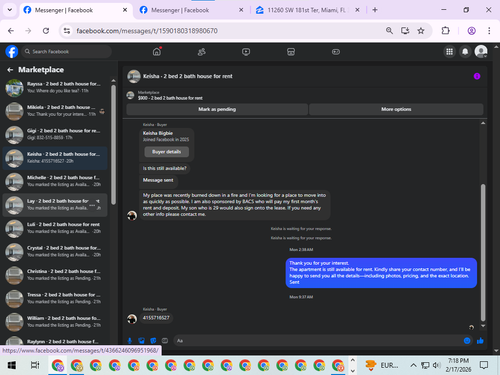Open the William conversation
Viewport: 500px width, 375px height.
[55, 322]
